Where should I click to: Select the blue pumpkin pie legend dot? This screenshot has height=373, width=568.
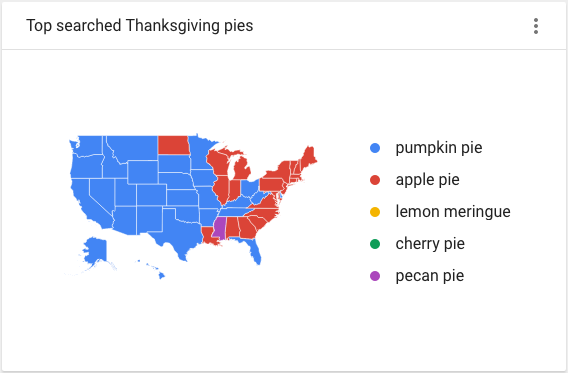click(x=375, y=148)
